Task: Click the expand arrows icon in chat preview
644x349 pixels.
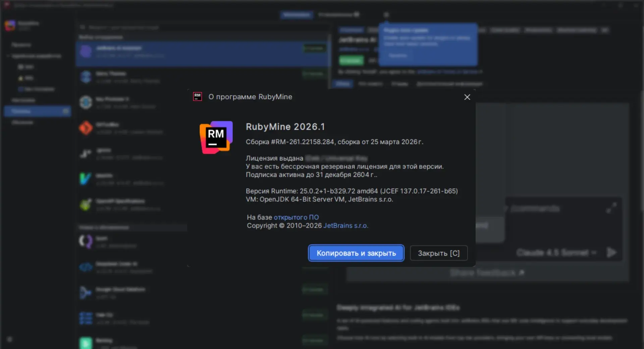Action: point(611,208)
